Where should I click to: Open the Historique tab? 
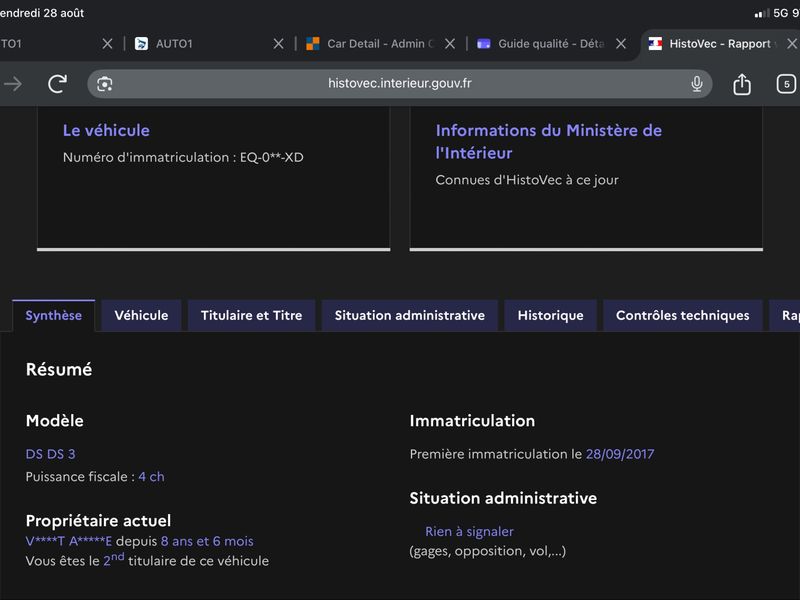[x=551, y=315]
